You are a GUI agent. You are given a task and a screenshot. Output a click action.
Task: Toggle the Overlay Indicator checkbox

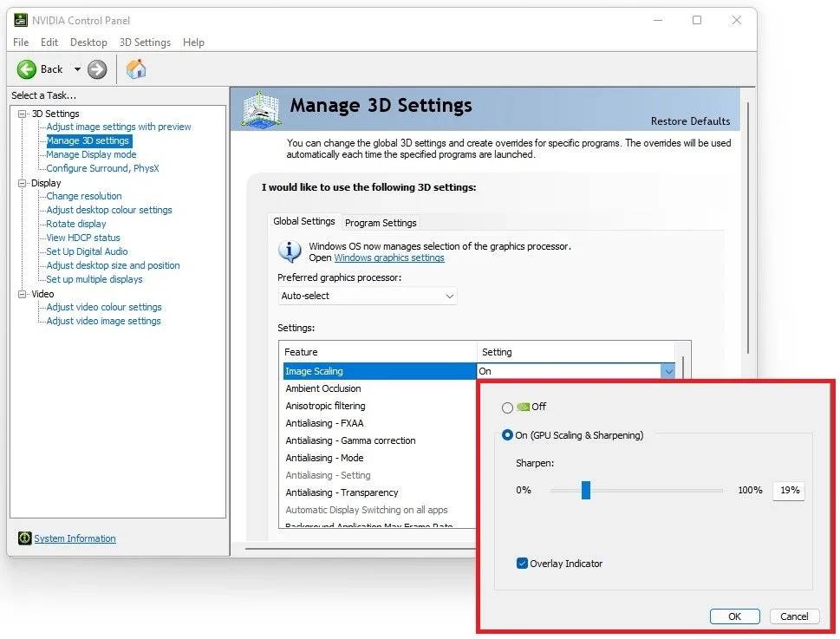522,564
